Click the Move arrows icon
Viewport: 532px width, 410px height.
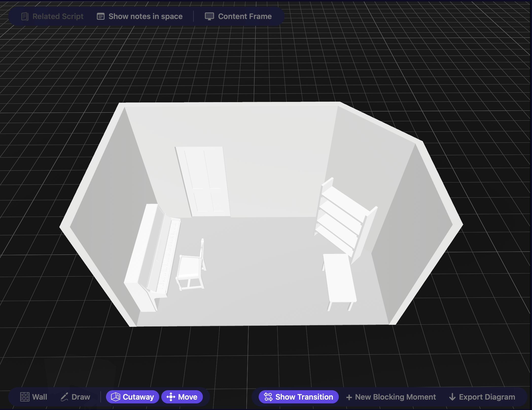tap(171, 397)
